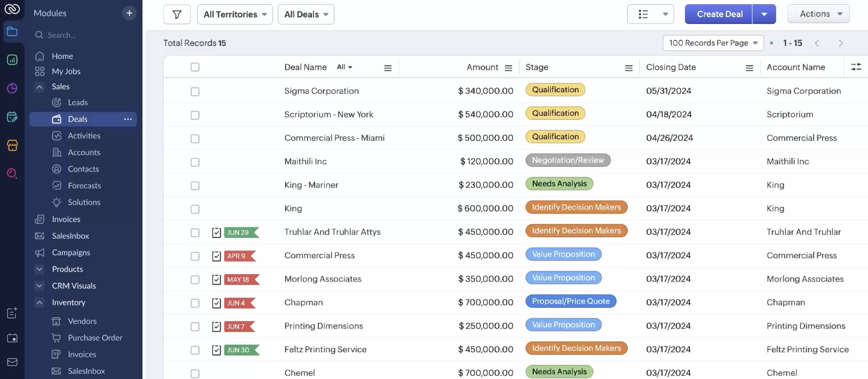Click the mail envelope icon at bottom left

coord(12,362)
